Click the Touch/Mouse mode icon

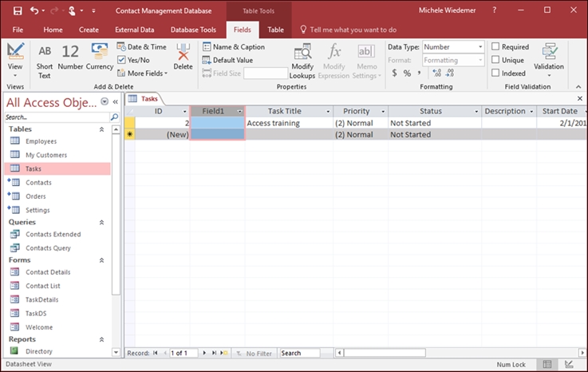(x=72, y=11)
